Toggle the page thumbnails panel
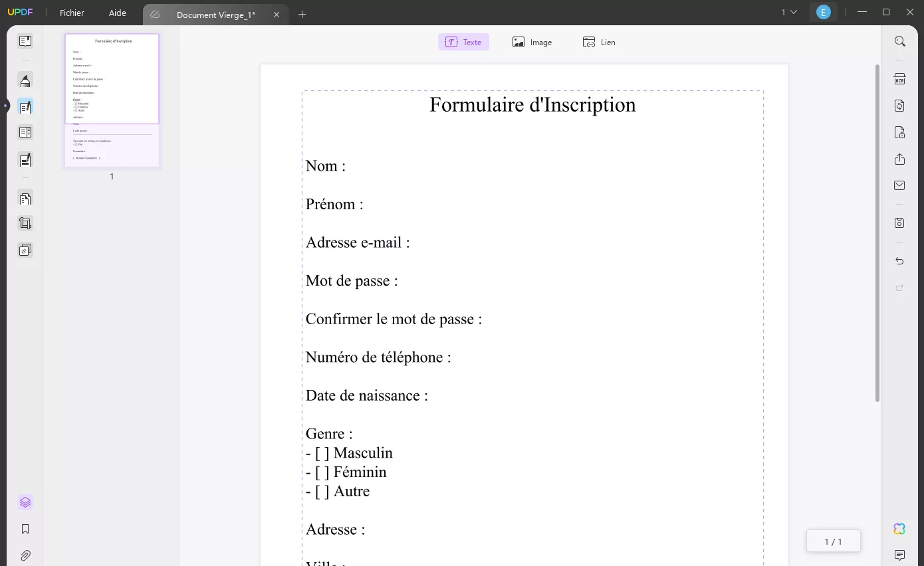 [25, 502]
